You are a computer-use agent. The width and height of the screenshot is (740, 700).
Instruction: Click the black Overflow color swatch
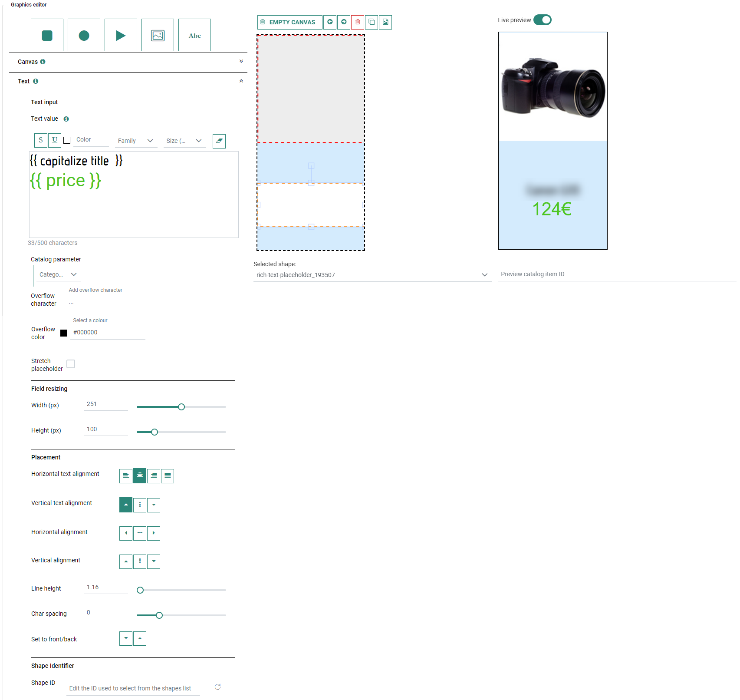coord(64,333)
